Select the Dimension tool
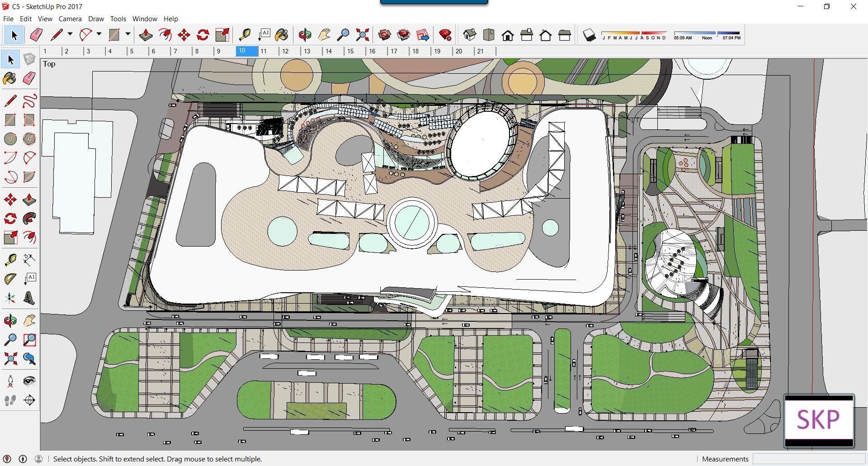 click(29, 259)
